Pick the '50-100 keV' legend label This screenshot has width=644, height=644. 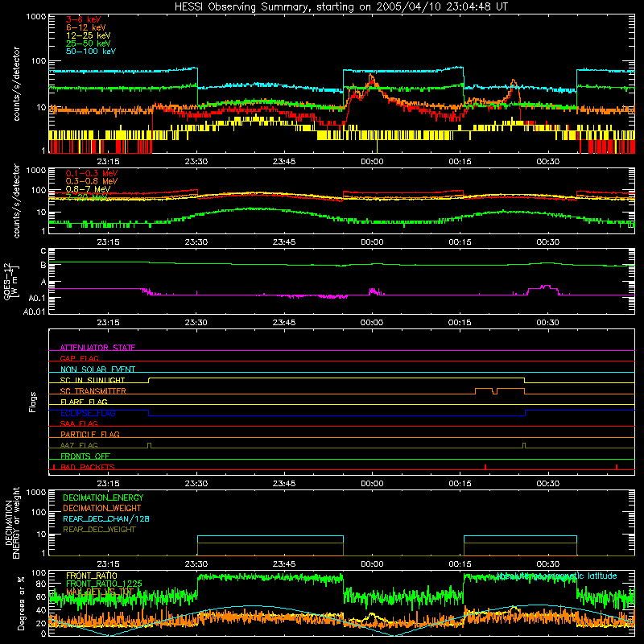[91, 52]
